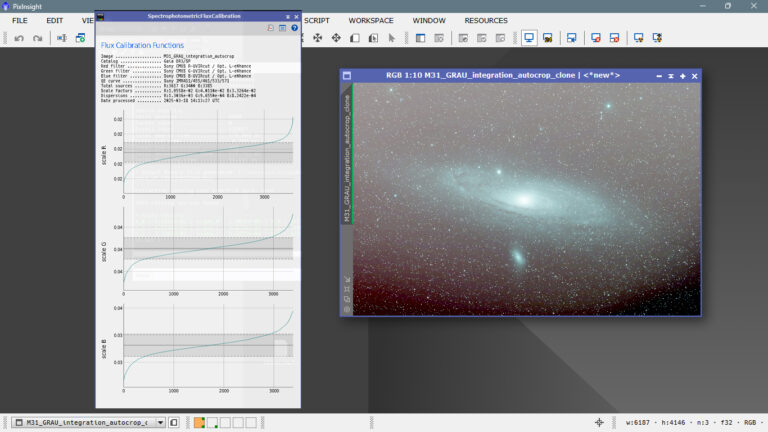This screenshot has width=768, height=432.
Task: Click the first monitor icon with red badge
Action: pyautogui.click(x=596, y=38)
